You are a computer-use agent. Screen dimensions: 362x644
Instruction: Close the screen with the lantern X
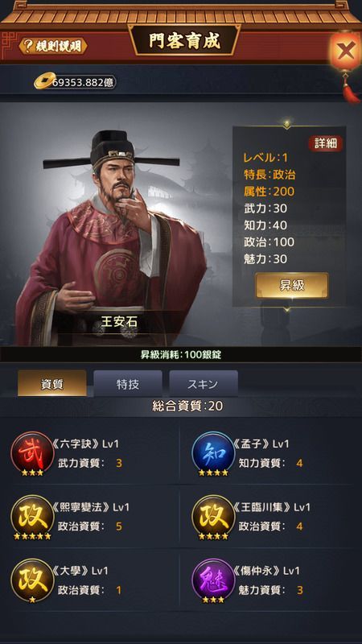coord(346,51)
